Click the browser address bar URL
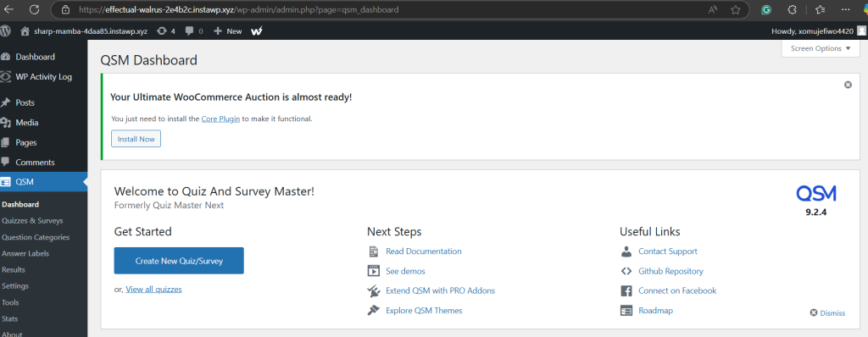The height and width of the screenshot is (337, 868). click(238, 10)
